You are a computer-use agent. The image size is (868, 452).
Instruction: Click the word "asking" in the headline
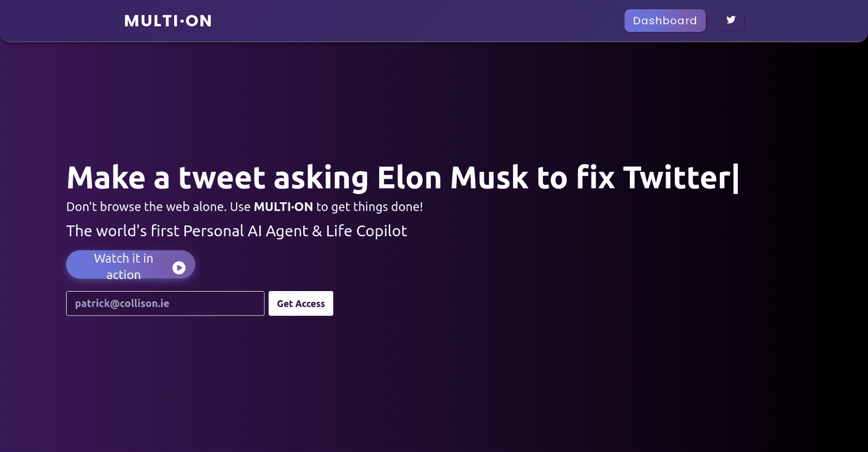pos(321,178)
